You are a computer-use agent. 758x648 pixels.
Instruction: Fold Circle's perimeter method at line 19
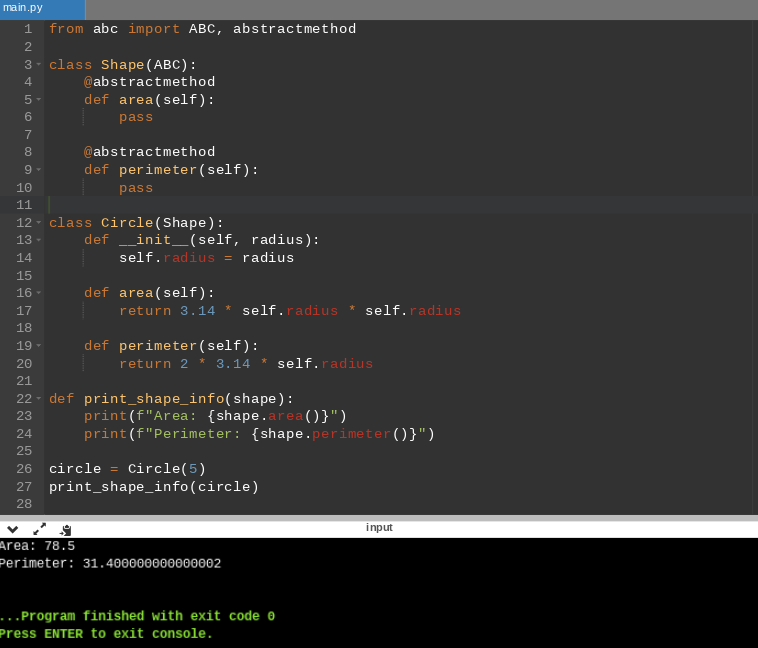tap(39, 346)
